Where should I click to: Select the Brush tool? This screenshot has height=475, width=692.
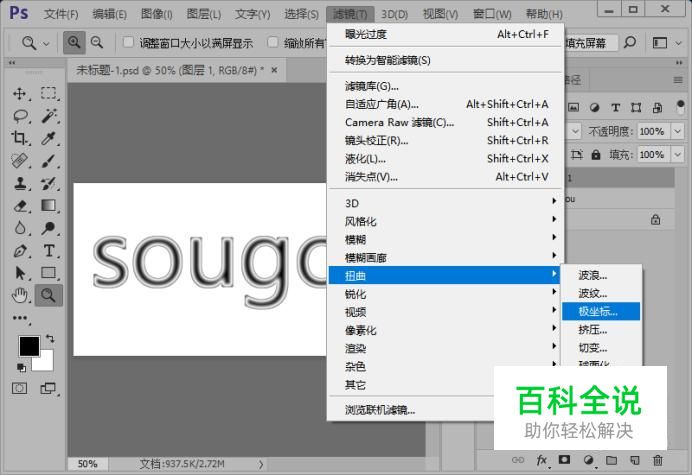coord(49,161)
